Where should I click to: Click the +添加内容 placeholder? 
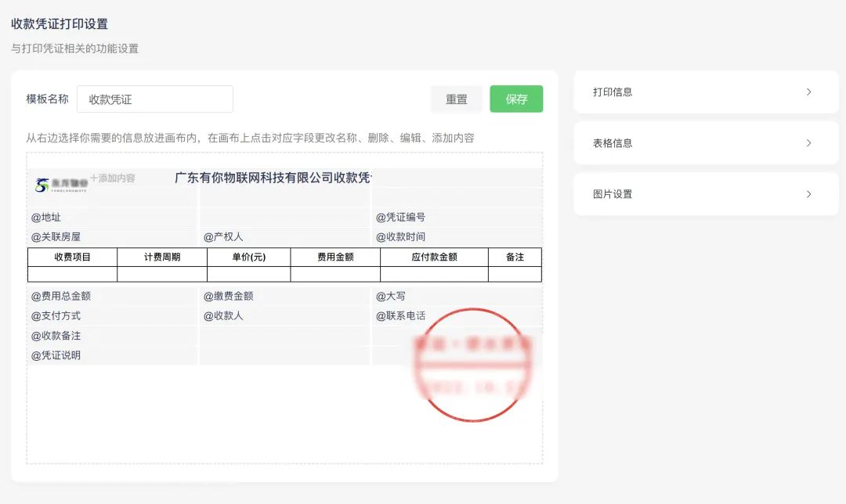pos(113,178)
